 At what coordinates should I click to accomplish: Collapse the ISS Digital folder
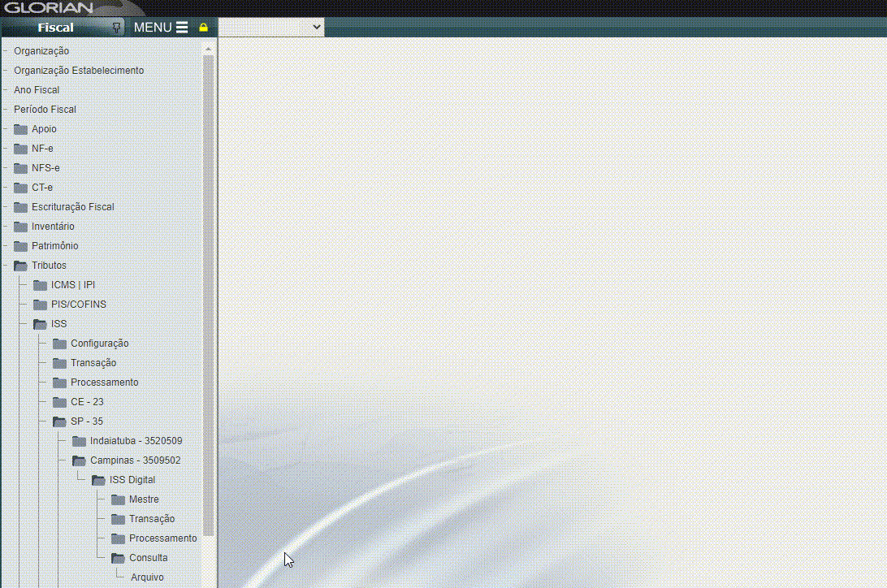98,480
